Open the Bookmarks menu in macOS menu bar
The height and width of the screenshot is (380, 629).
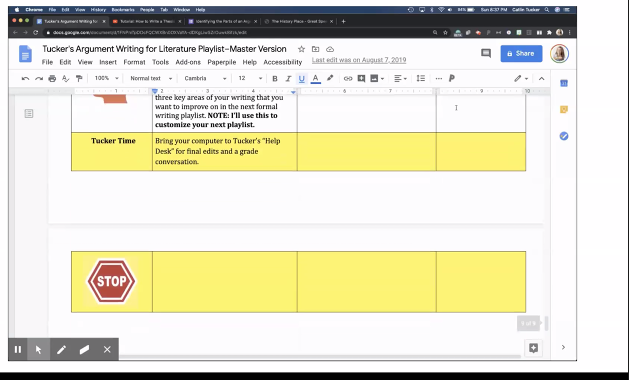[123, 10]
